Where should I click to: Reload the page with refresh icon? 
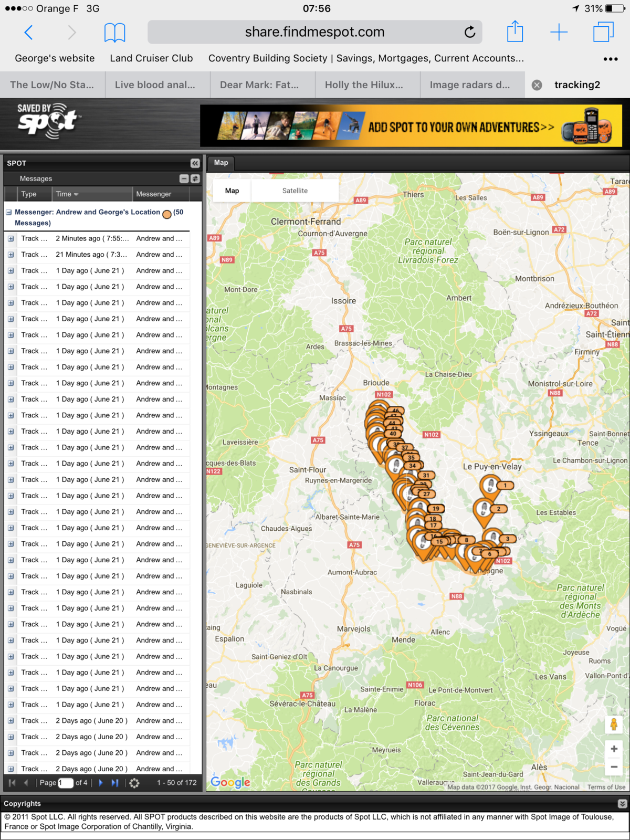pos(470,32)
